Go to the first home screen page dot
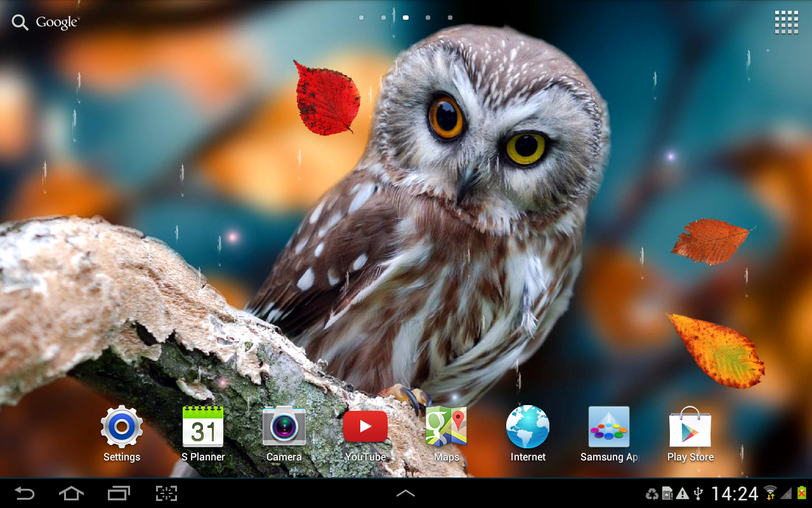This screenshot has height=508, width=812. pos(362,18)
